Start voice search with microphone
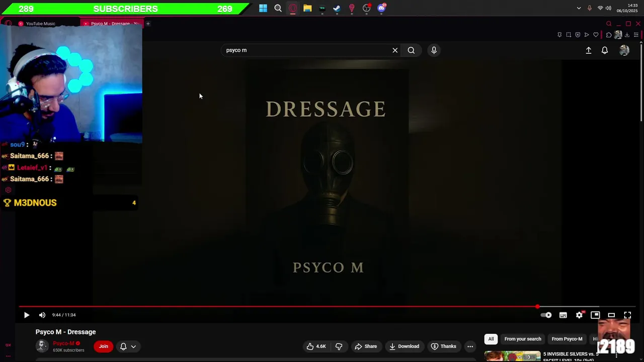 tap(434, 50)
